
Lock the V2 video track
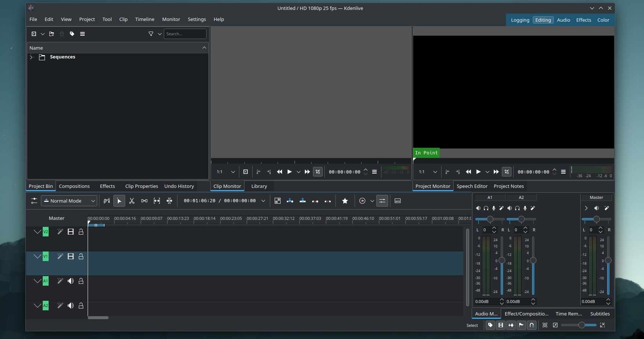[81, 232]
